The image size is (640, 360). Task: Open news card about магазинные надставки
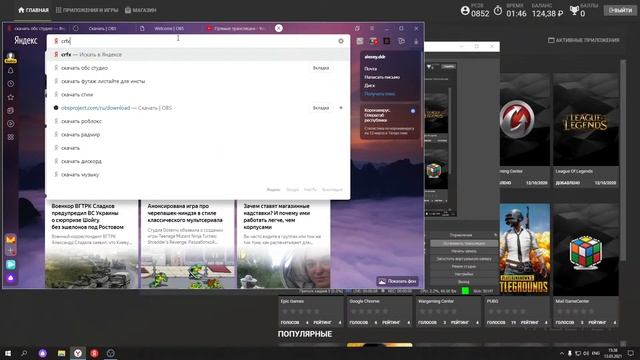(x=284, y=244)
